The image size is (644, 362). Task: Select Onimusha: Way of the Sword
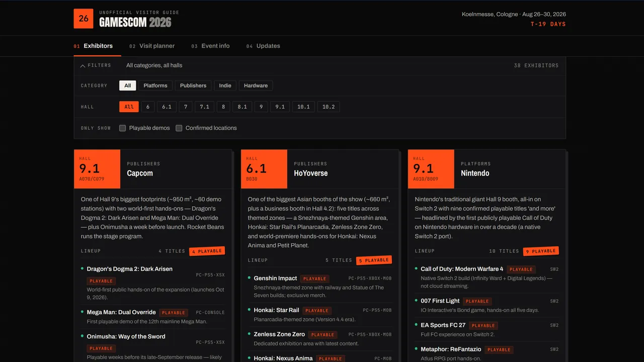tap(126, 336)
